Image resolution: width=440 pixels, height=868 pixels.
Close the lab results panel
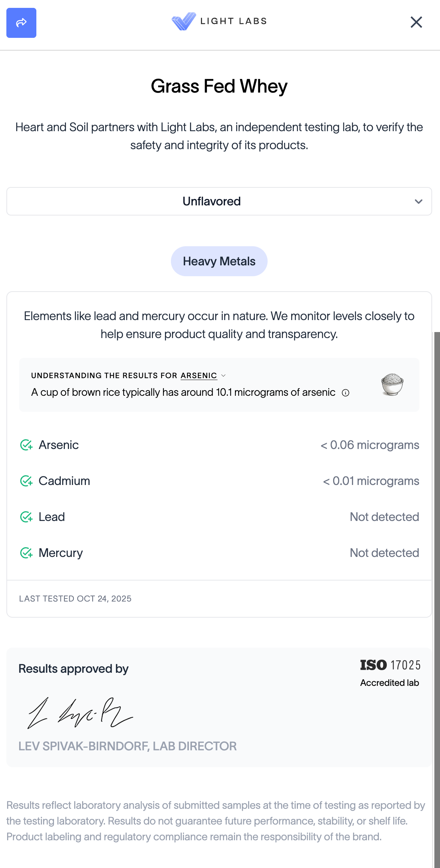point(416,22)
